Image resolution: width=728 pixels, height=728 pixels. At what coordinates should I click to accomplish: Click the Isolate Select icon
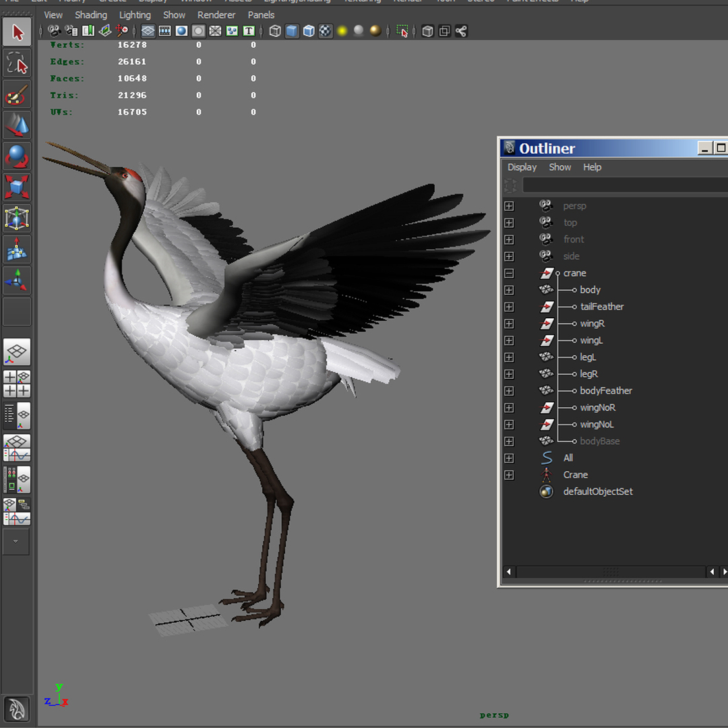[402, 31]
